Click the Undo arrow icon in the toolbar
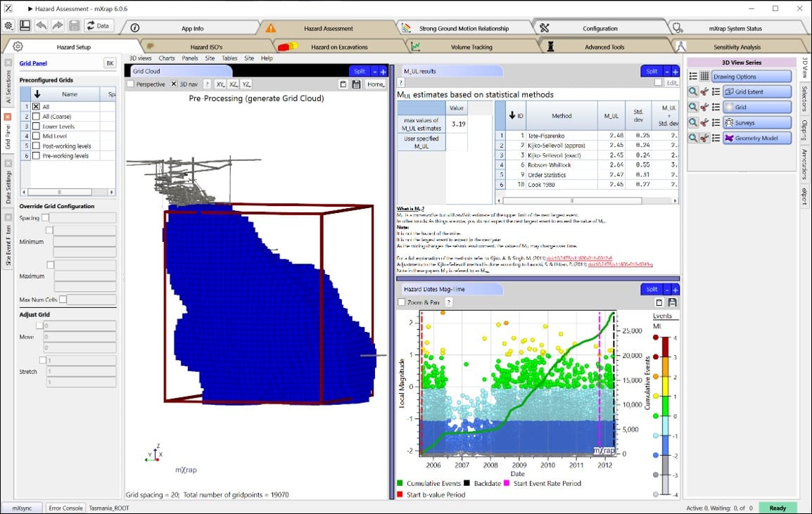 [42, 25]
